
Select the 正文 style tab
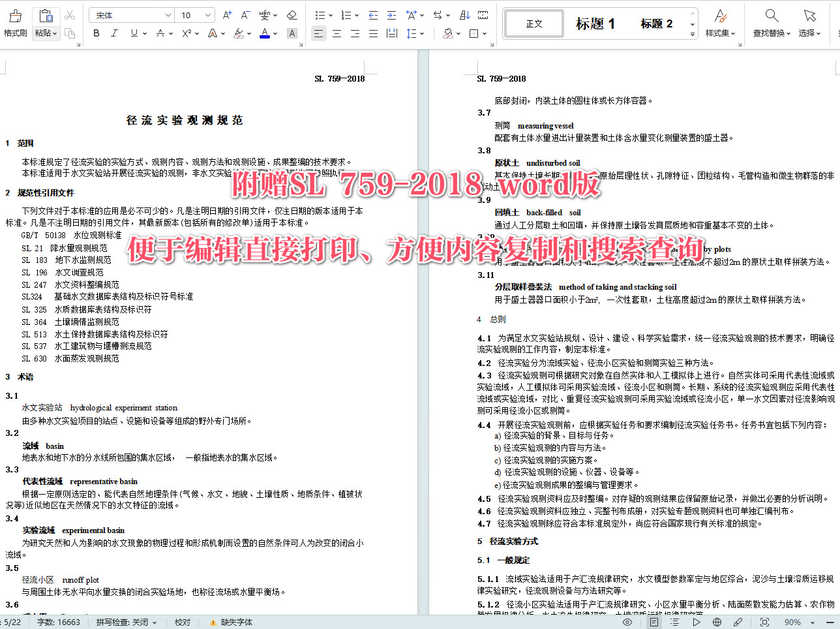pos(533,23)
